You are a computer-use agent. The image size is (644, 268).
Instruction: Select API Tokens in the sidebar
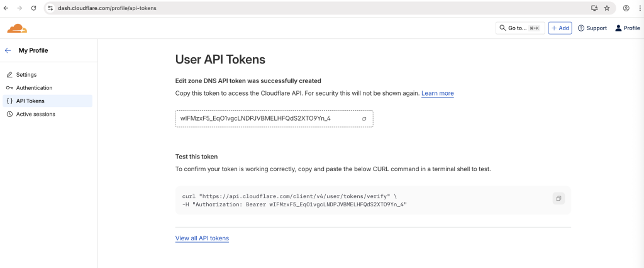tap(30, 101)
